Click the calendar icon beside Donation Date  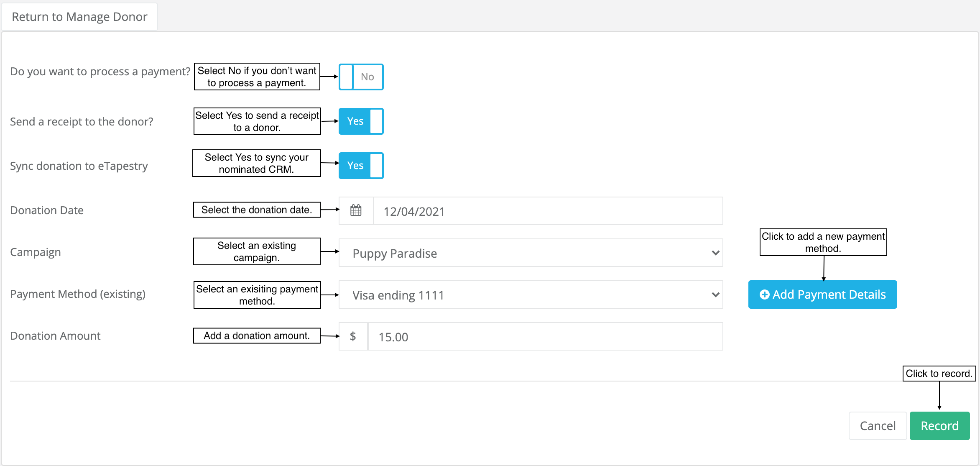tap(356, 210)
